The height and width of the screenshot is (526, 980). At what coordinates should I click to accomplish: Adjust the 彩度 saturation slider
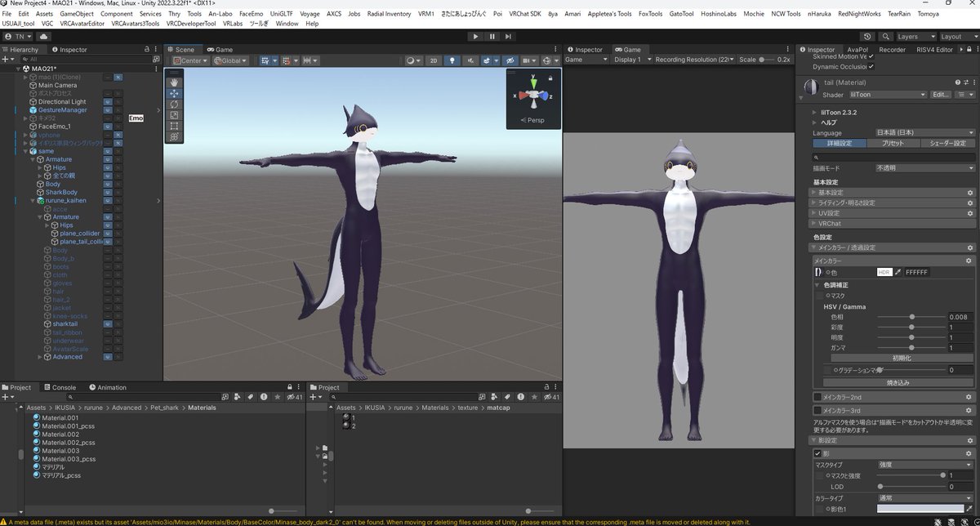coord(910,327)
